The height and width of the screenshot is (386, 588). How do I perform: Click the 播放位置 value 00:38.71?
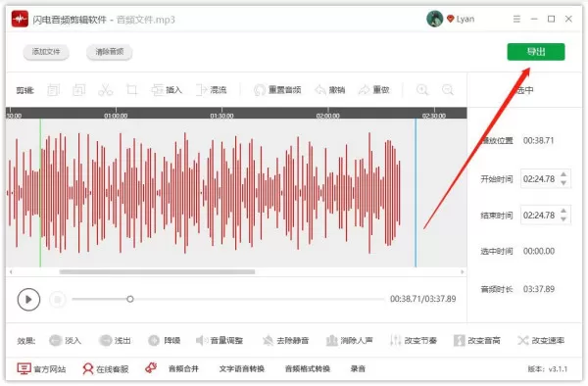538,140
